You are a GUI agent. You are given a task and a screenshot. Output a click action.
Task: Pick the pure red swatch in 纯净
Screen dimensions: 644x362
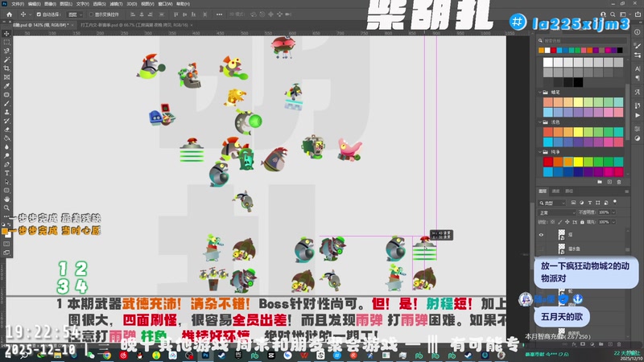coord(548,162)
